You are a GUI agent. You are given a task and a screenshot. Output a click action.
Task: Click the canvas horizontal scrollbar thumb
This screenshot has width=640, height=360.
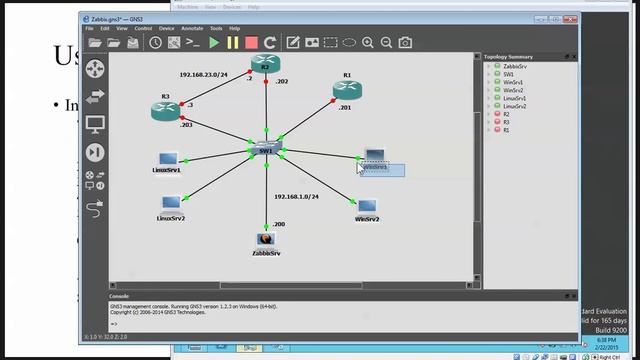(x=291, y=285)
